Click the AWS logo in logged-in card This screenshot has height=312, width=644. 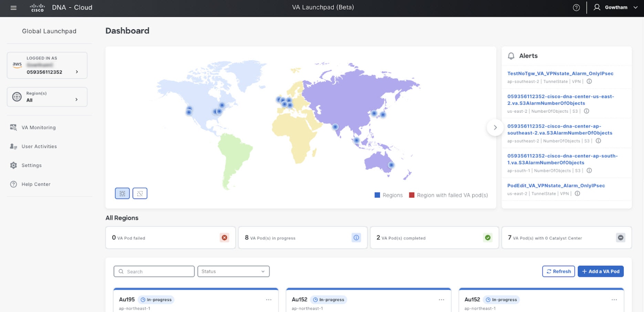[17, 65]
